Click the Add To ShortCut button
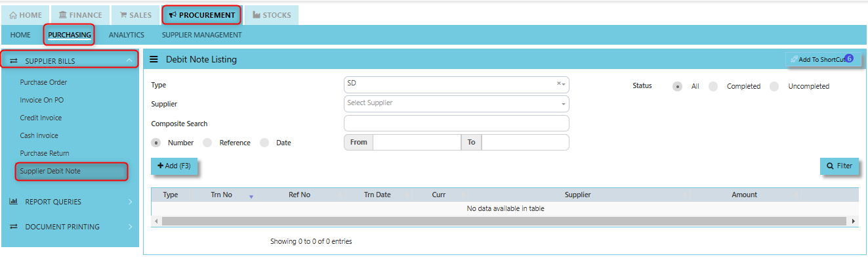 click(823, 59)
